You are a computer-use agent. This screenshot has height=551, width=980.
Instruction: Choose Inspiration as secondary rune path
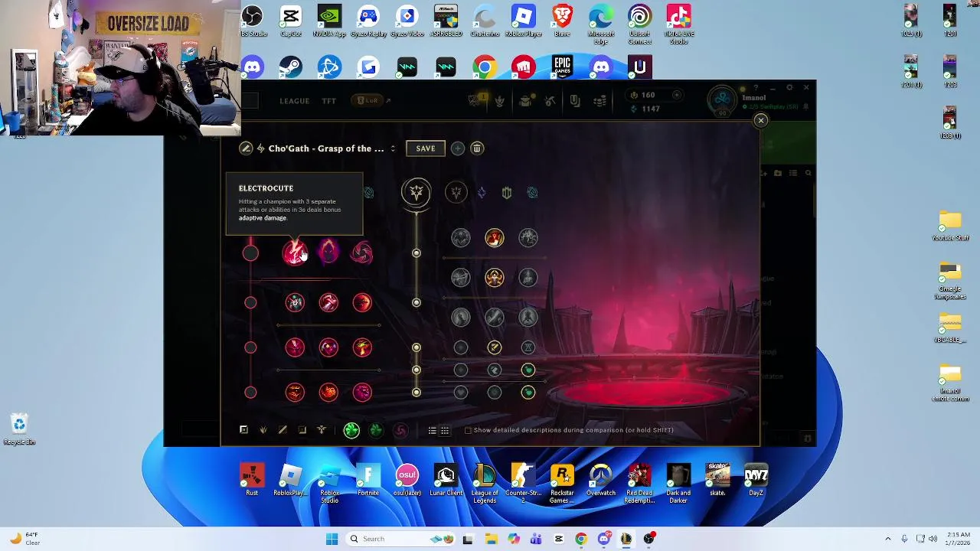[533, 193]
